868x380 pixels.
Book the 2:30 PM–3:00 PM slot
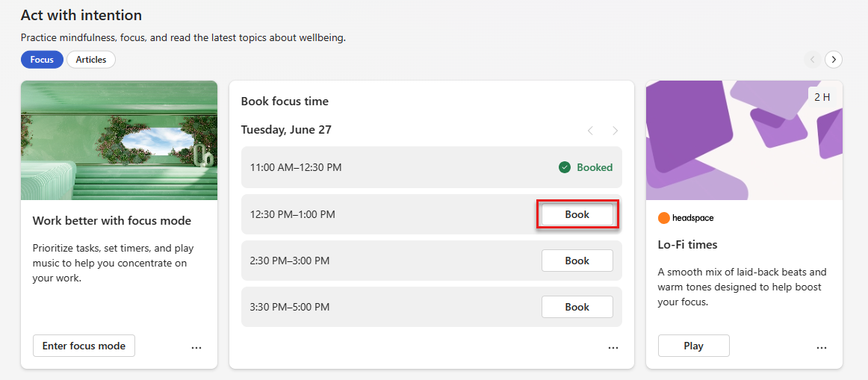577,261
